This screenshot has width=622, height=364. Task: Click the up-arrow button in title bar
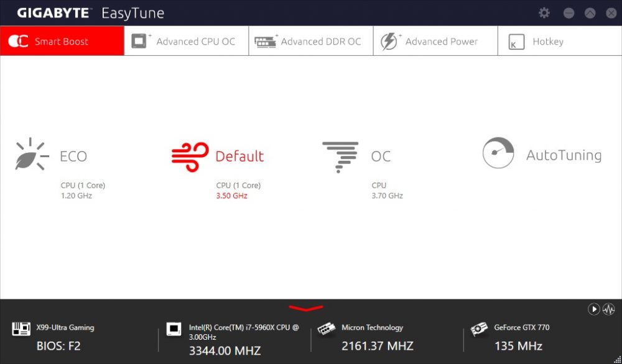pyautogui.click(x=590, y=13)
